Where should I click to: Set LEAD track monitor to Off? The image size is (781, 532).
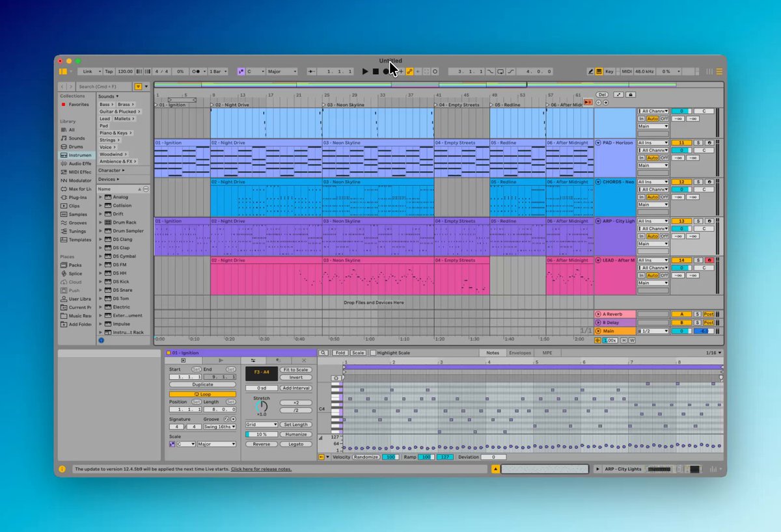tap(664, 276)
